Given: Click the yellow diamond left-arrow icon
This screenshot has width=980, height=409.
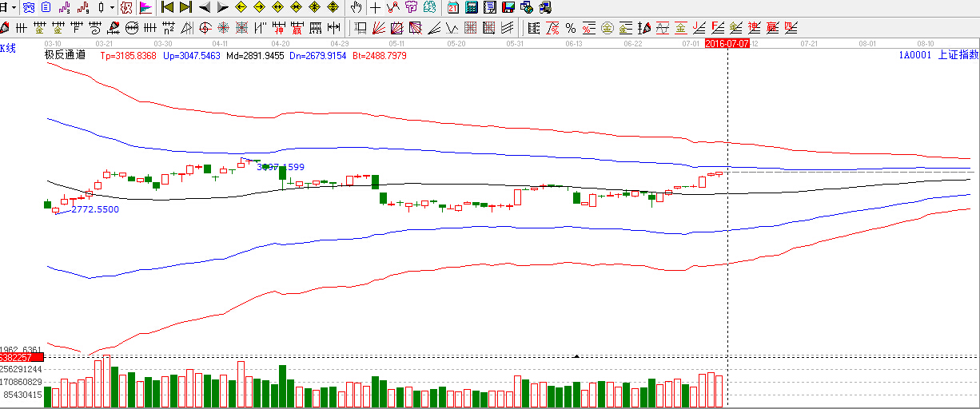Looking at the screenshot, I should click(x=241, y=8).
